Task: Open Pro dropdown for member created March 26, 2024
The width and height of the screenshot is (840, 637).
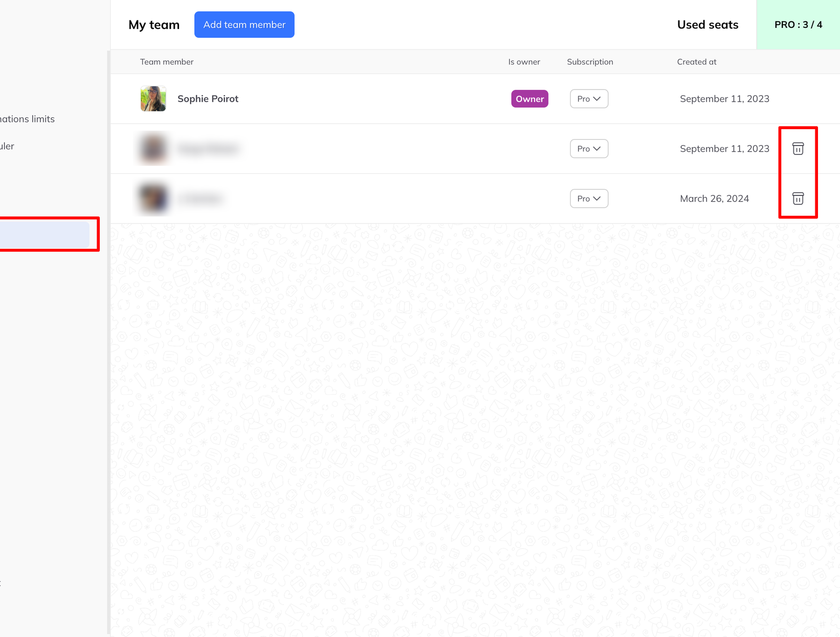Action: coord(589,199)
